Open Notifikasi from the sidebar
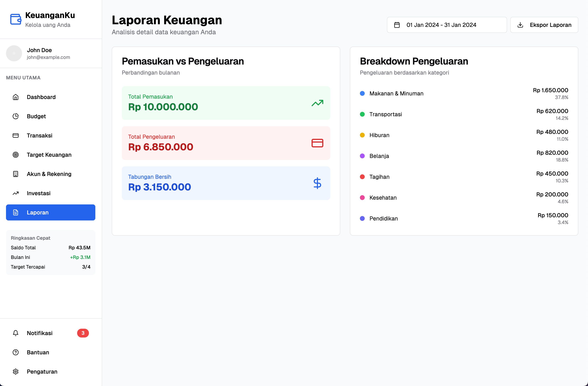This screenshot has width=588, height=386. point(51,333)
